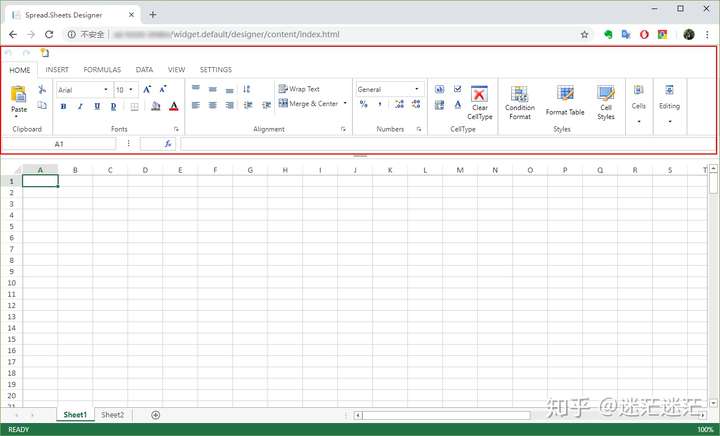
Task: Switch to the FORMULAS ribbon tab
Action: pos(102,70)
